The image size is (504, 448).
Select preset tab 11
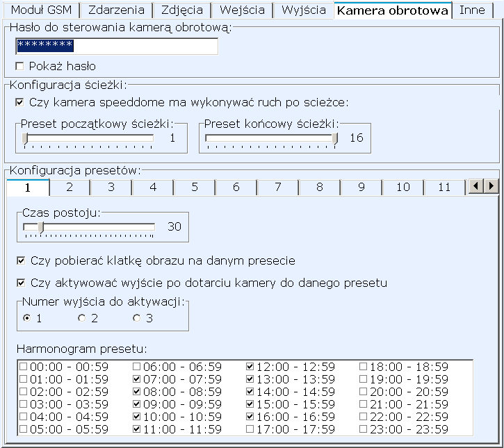click(x=444, y=188)
